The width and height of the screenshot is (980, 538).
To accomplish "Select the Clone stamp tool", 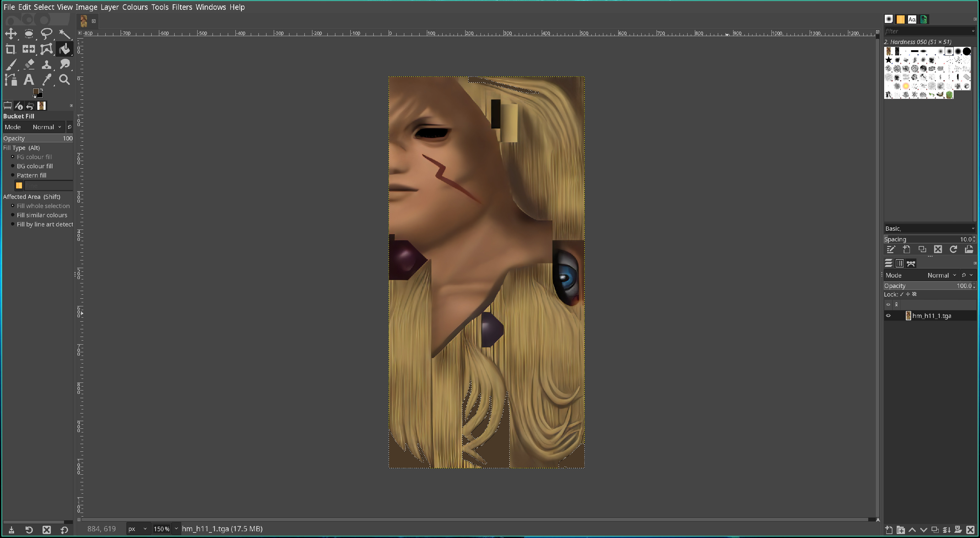I will coord(47,64).
